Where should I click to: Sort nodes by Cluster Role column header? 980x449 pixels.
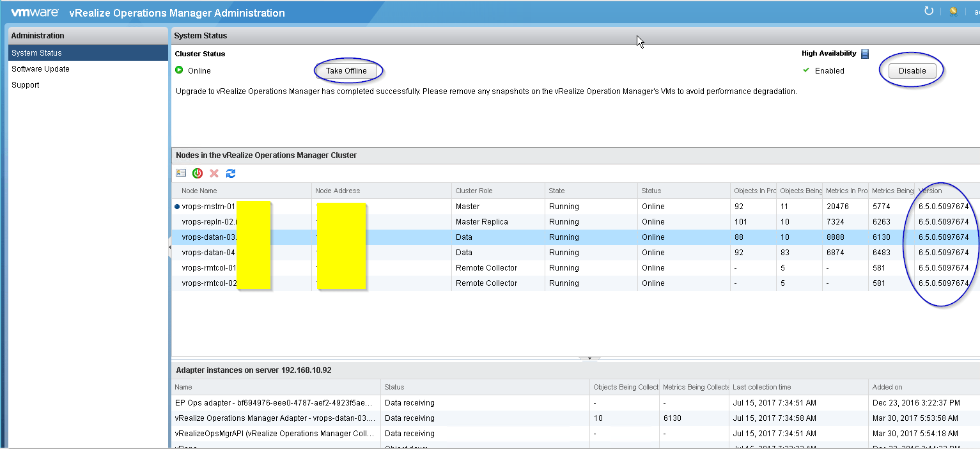pos(474,191)
